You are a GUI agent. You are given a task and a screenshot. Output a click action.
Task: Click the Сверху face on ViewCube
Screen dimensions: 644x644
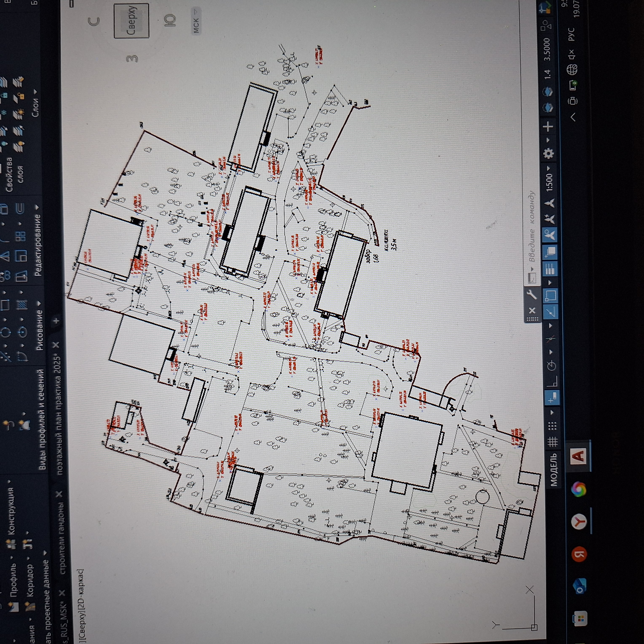pyautogui.click(x=132, y=21)
